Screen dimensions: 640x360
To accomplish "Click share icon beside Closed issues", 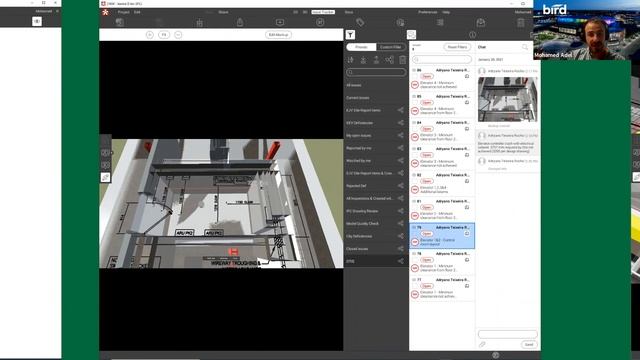I will pyautogui.click(x=400, y=249).
